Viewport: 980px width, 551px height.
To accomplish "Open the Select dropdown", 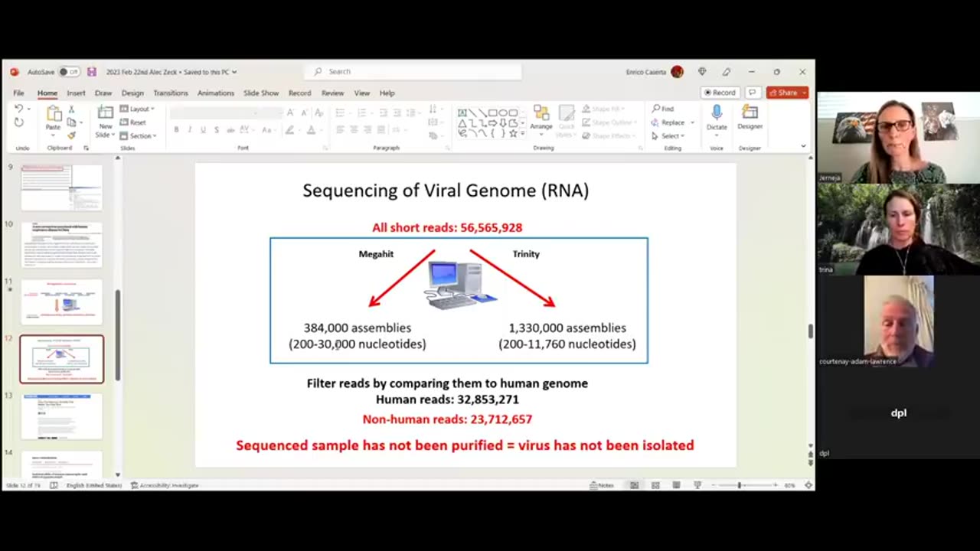I will tap(669, 135).
